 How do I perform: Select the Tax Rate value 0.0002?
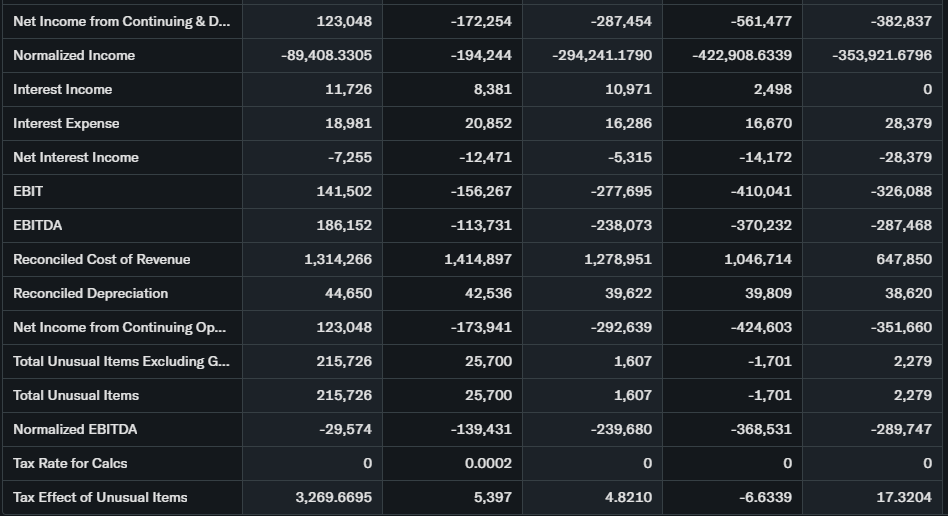pyautogui.click(x=488, y=463)
